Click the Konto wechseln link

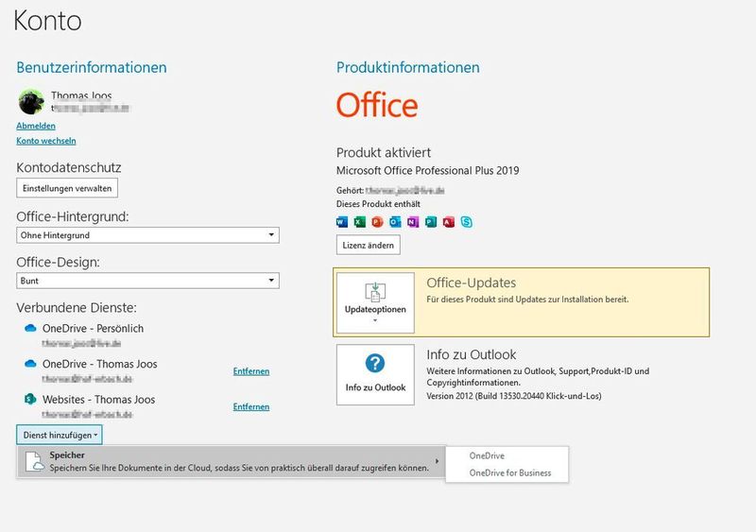(46, 141)
